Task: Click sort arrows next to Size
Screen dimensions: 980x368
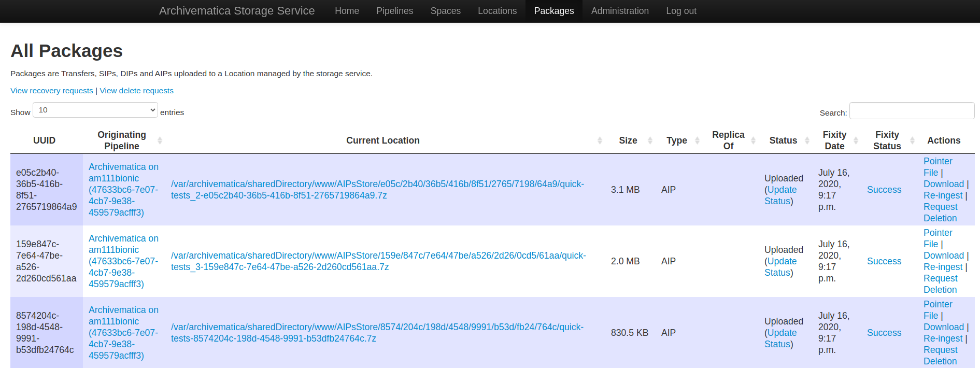Action: [650, 140]
